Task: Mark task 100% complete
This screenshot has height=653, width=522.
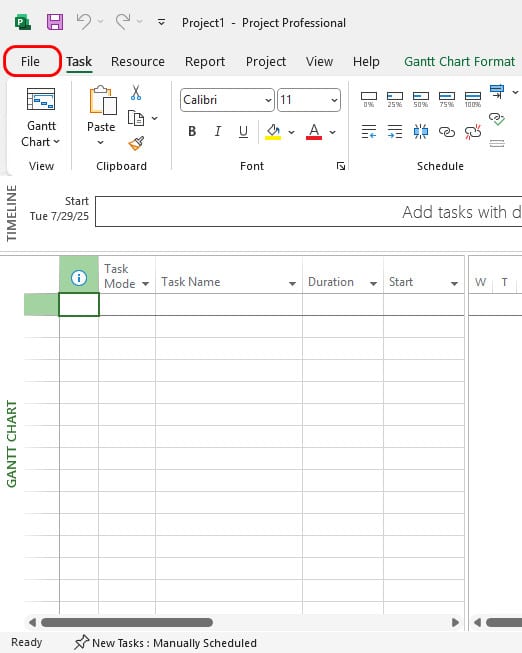Action: point(472,100)
